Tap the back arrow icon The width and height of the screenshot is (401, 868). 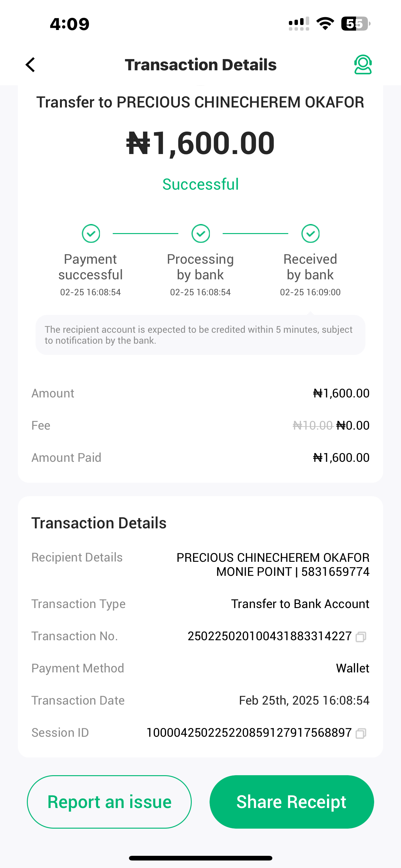click(30, 65)
